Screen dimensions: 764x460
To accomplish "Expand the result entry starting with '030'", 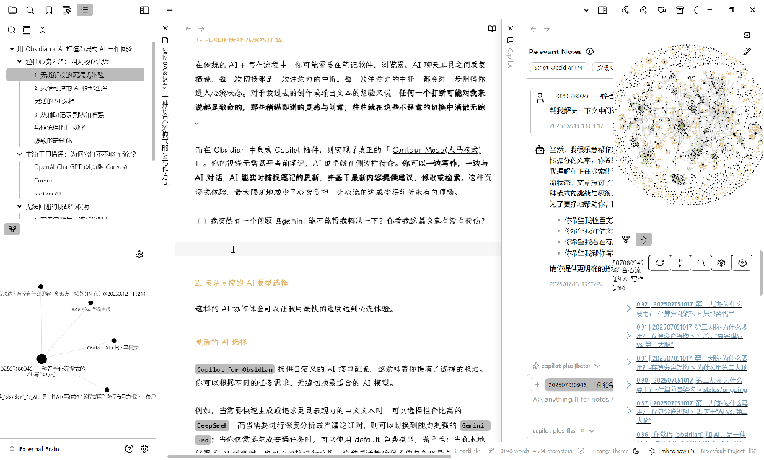I will point(629,384).
